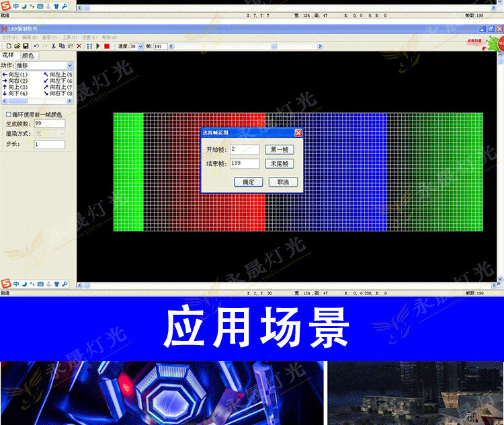The height and width of the screenshot is (425, 504).
Task: Click the 生成帧数 input field
Action: (x=50, y=124)
